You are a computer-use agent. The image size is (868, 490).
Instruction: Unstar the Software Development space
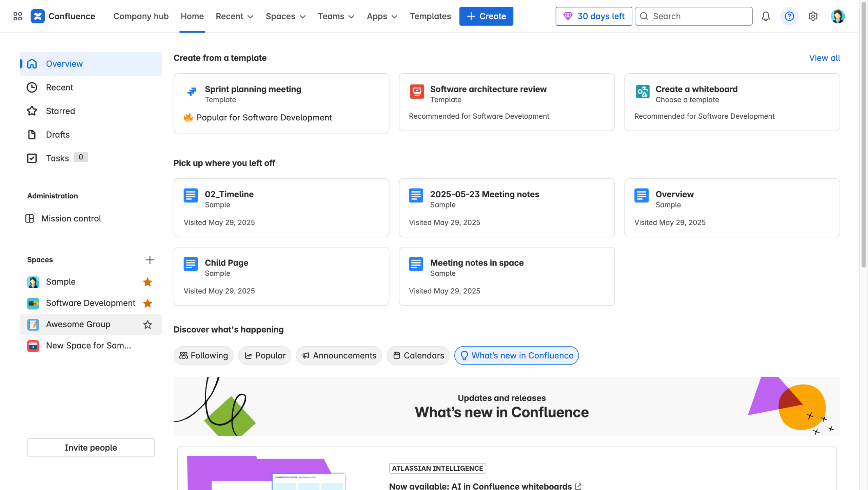click(x=147, y=303)
